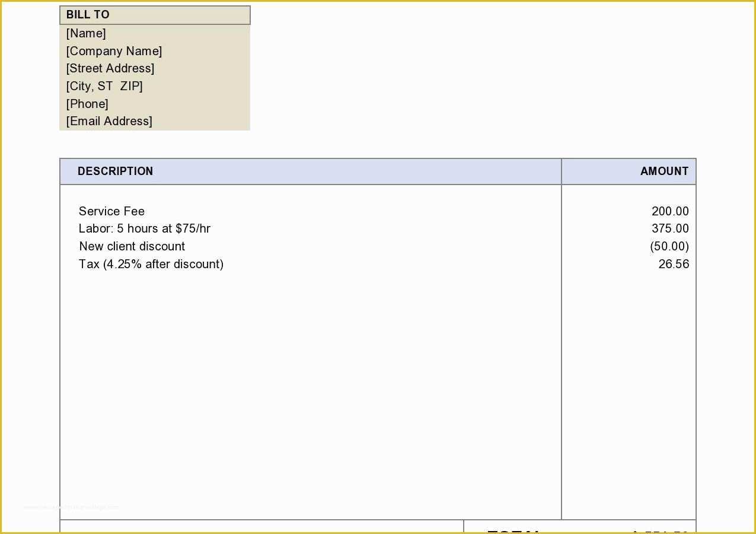Select the [Email Address] placeholder

(x=109, y=121)
